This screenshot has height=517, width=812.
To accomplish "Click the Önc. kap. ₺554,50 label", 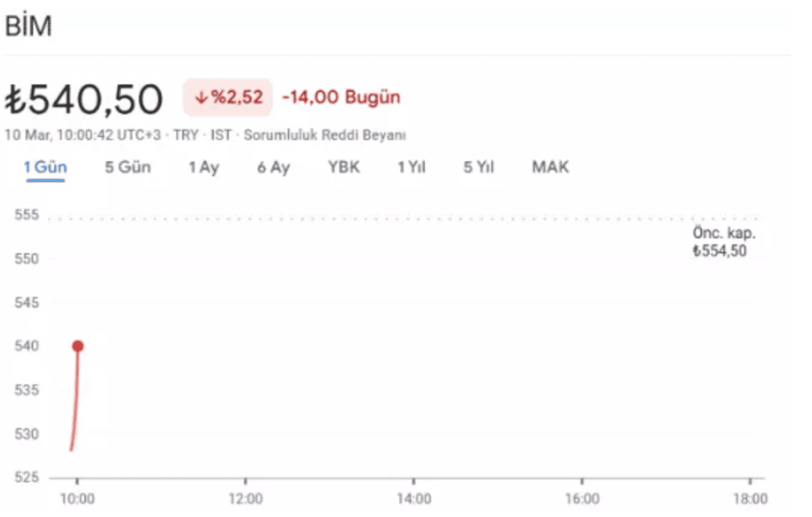I will click(x=723, y=242).
